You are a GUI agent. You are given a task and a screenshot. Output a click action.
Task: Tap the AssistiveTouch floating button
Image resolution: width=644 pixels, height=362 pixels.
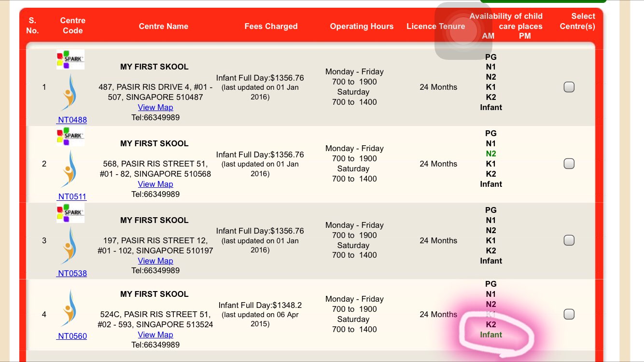point(463,31)
